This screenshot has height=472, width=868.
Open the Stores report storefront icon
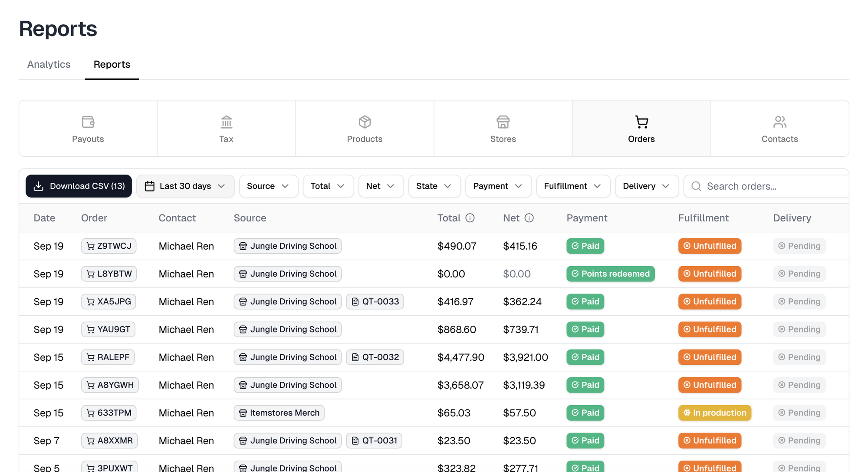(503, 122)
